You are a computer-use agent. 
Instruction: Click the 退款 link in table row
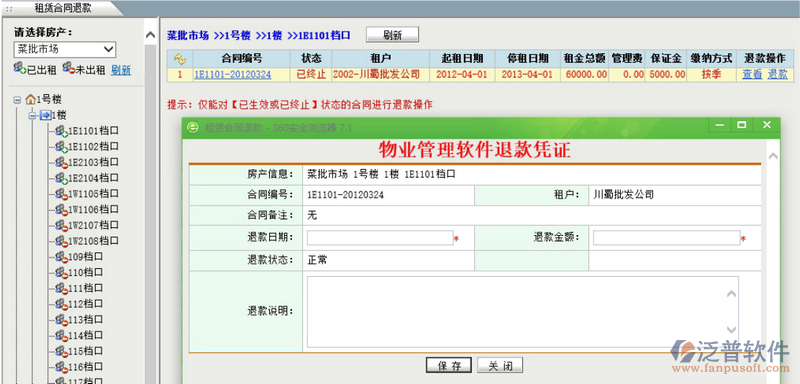tap(778, 74)
